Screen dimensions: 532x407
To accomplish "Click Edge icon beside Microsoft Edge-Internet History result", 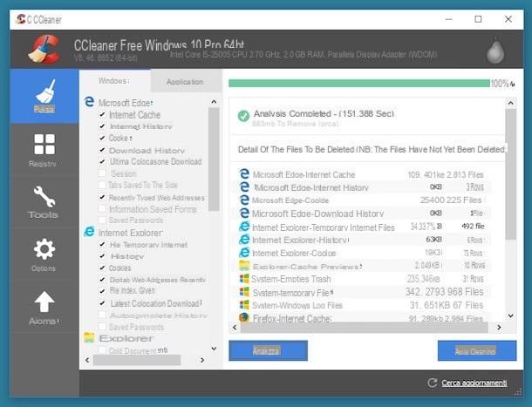I will 244,187.
